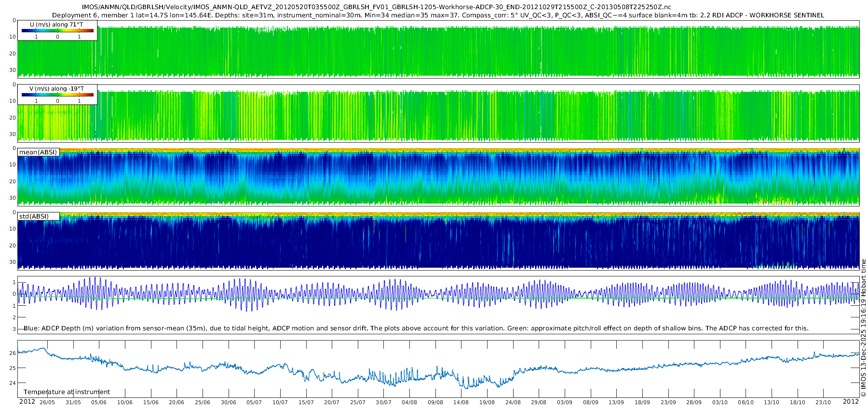
Task: Click the 28/09 date tick label
Action: [x=694, y=402]
